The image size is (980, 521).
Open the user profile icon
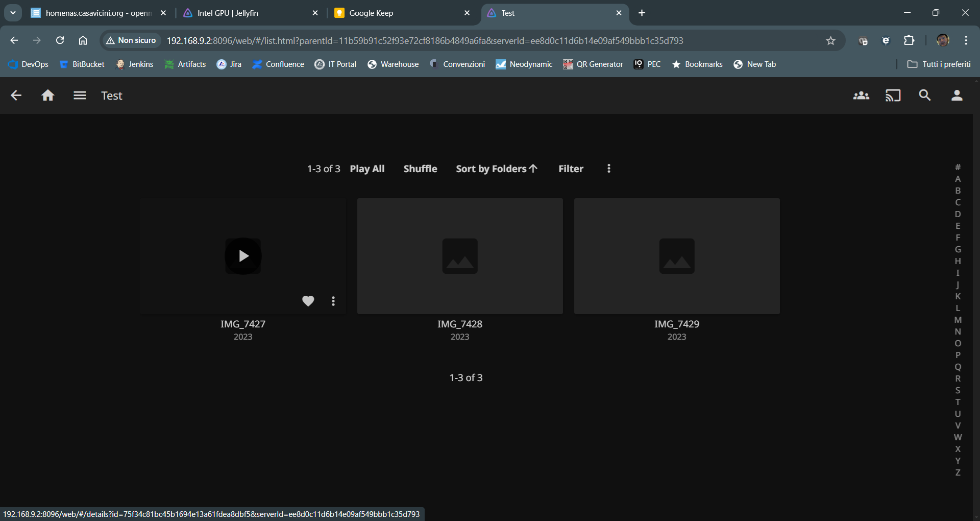(x=957, y=96)
